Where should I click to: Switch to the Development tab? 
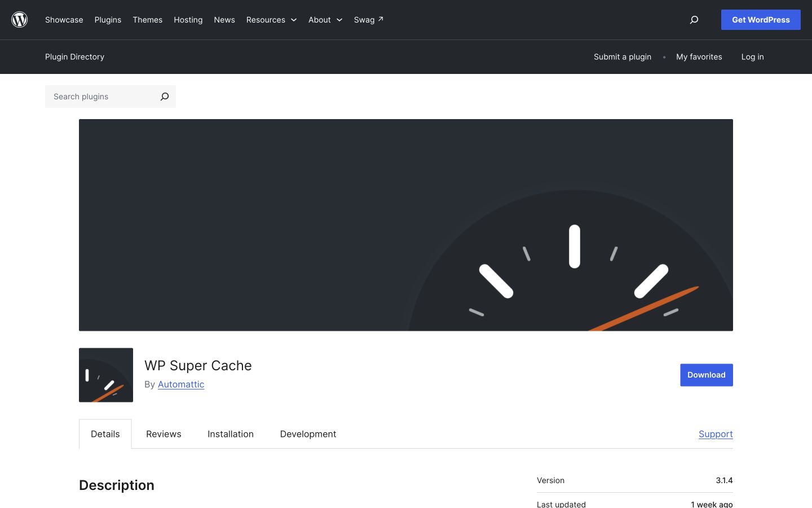coord(308,434)
